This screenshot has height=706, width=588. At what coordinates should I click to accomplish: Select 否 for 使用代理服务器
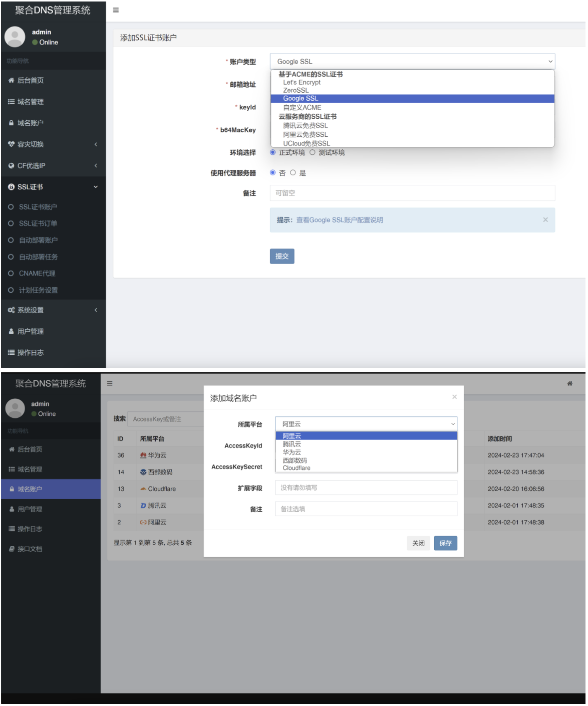click(x=273, y=173)
